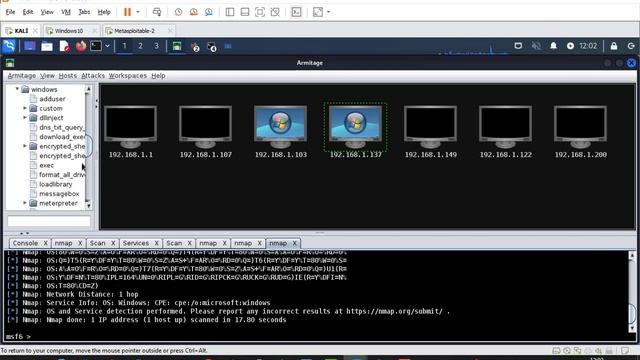
Task: Open View menu in Armitage
Action: (47, 76)
